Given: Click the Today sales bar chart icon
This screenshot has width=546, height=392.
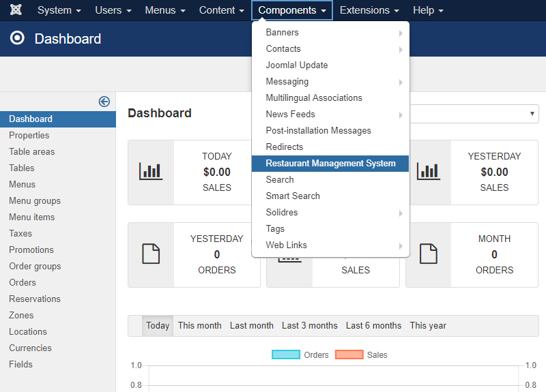Looking at the screenshot, I should [151, 172].
